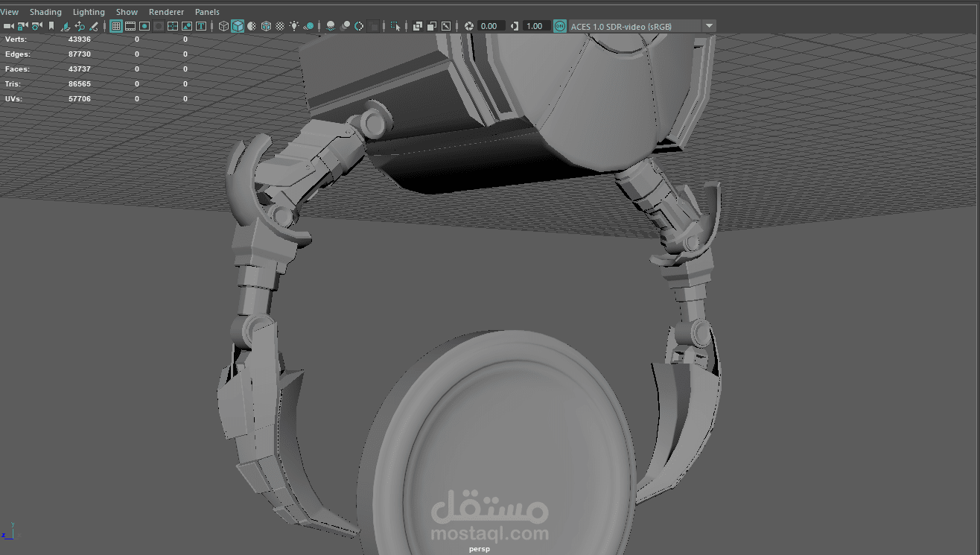980x555 pixels.
Task: Click the Faces label in HUD
Action: pos(16,69)
